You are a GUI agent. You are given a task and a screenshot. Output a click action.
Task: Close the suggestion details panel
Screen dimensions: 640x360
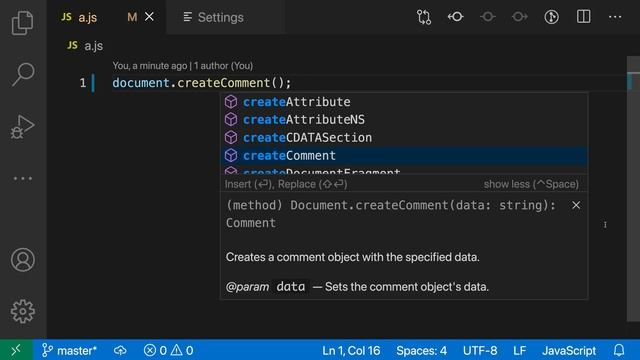pos(576,205)
